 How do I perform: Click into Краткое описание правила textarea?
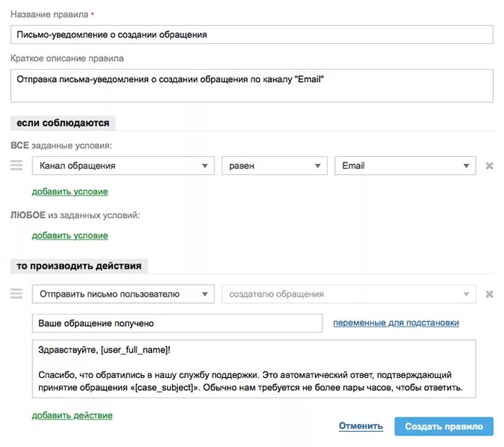pyautogui.click(x=252, y=86)
